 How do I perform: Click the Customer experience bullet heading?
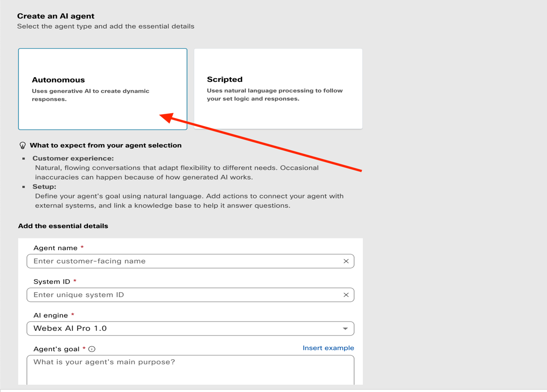pyautogui.click(x=73, y=158)
